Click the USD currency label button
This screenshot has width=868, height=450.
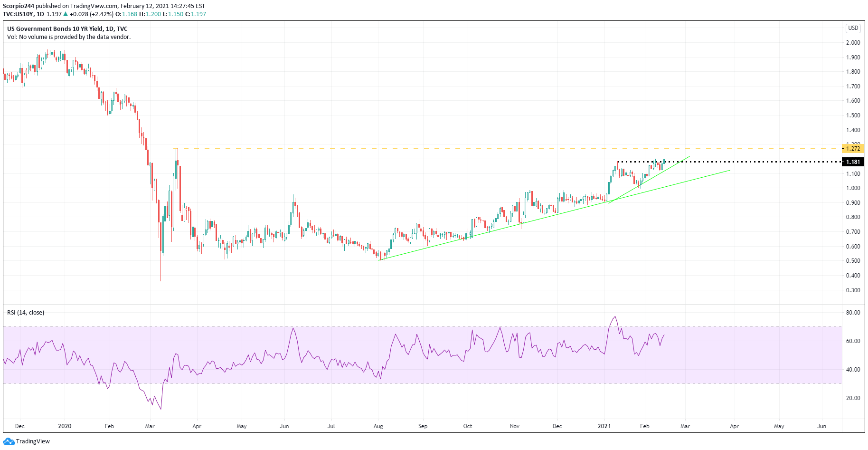853,28
